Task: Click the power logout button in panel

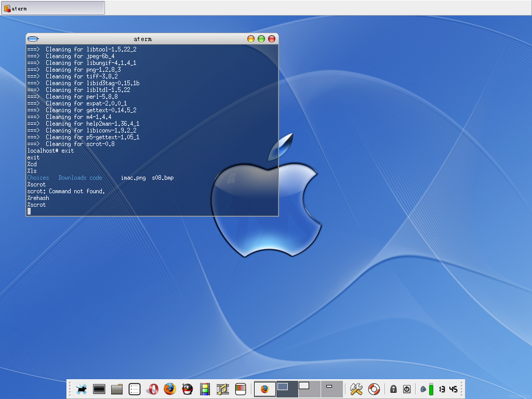Action: 407,389
